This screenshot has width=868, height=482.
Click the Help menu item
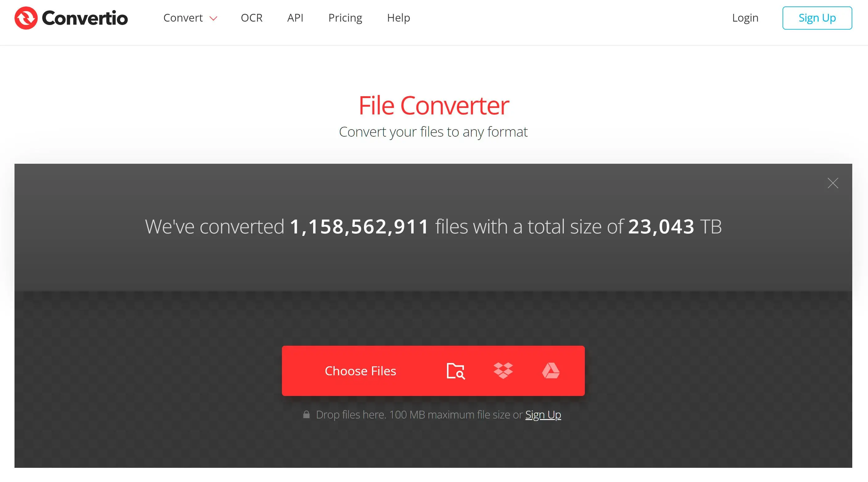399,17
